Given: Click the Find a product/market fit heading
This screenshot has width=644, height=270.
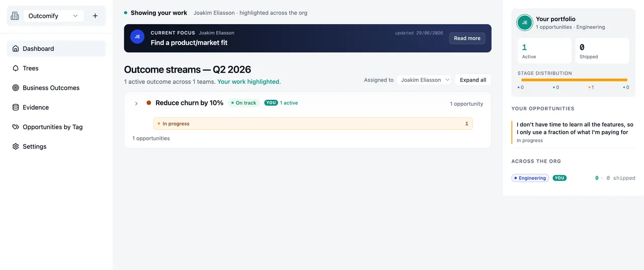Looking at the screenshot, I should point(189,43).
